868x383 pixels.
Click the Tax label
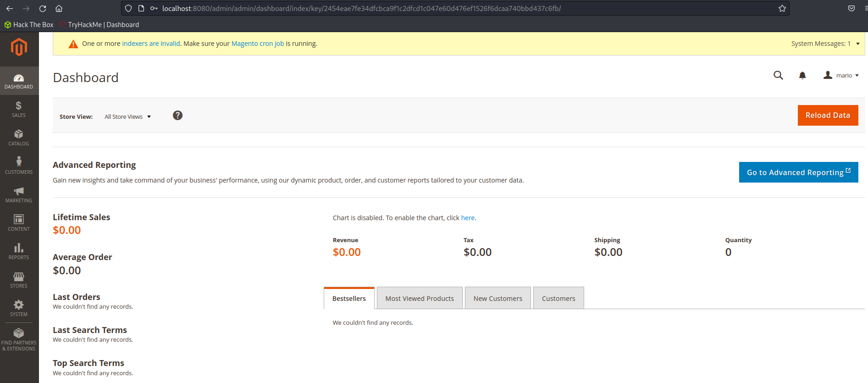pyautogui.click(x=469, y=240)
